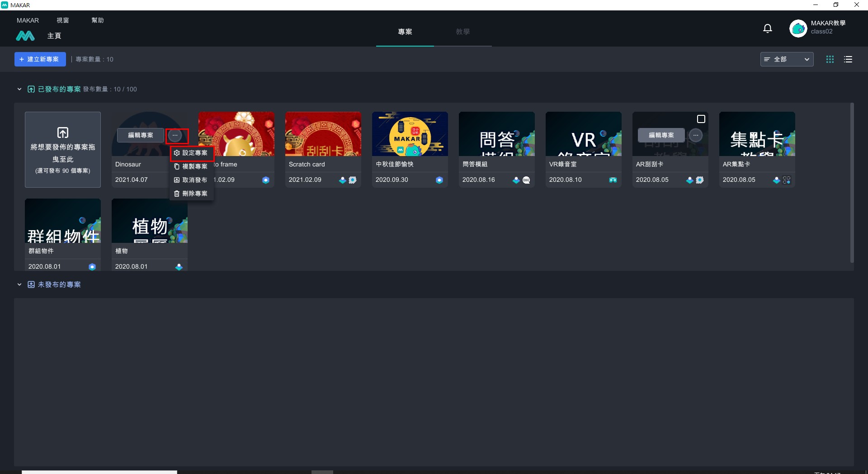Choose 刪除專案 from the context menu
Image resolution: width=868 pixels, height=474 pixels.
pos(192,194)
